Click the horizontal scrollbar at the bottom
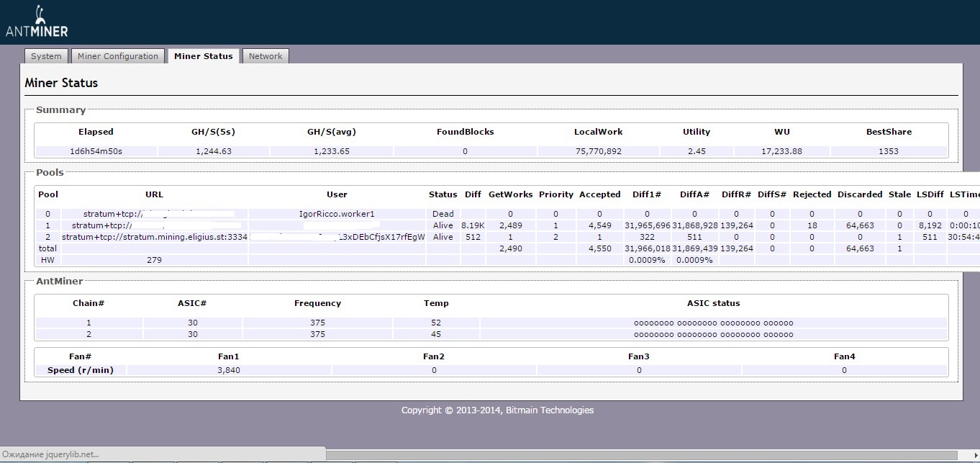This screenshot has height=463, width=980. (640, 454)
